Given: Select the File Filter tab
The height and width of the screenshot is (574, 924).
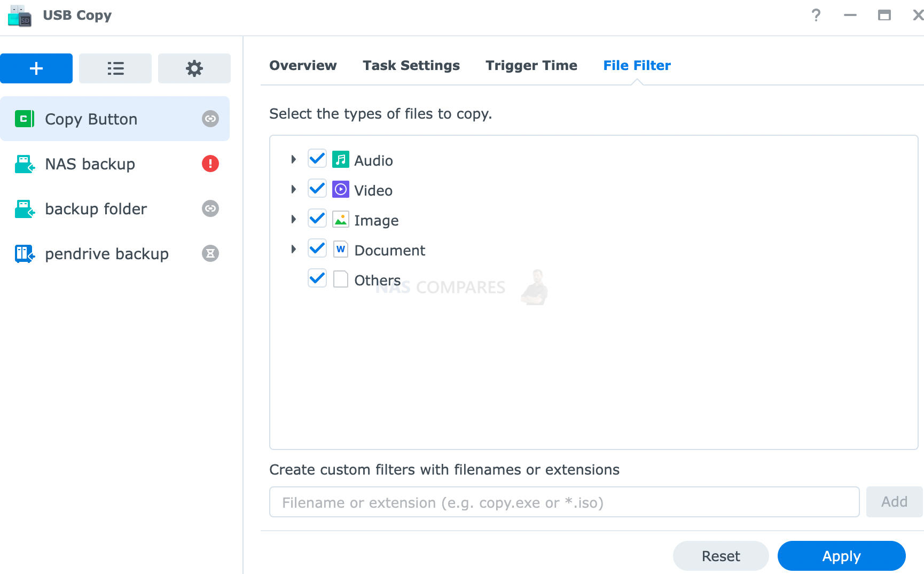Looking at the screenshot, I should click(637, 66).
